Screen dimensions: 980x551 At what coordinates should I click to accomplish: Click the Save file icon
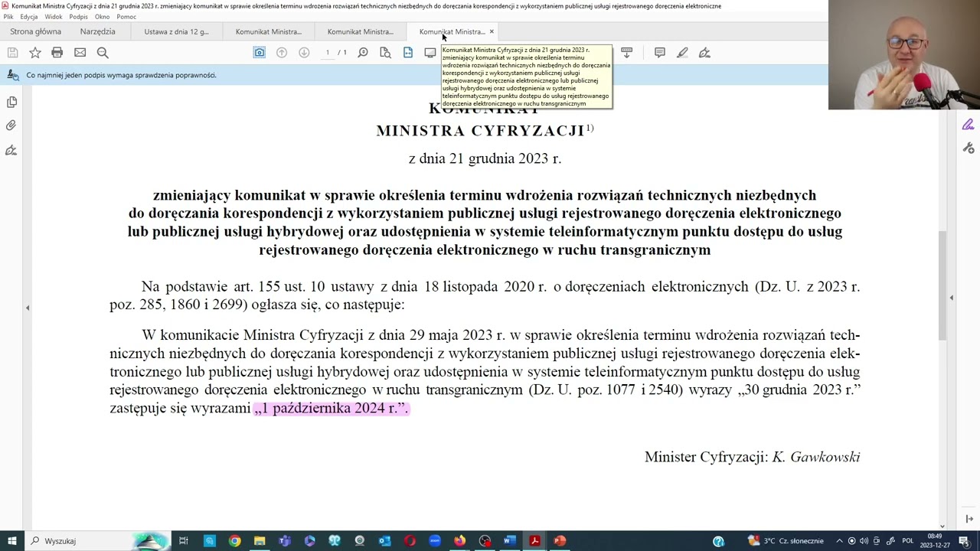(x=12, y=53)
